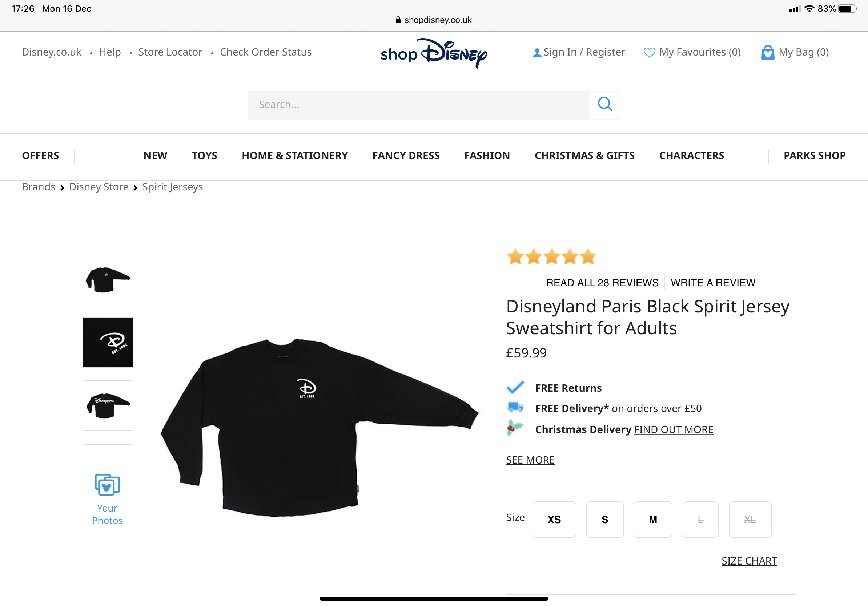Click Check Order Status
Viewport: 868px width, 606px height.
[x=266, y=52]
